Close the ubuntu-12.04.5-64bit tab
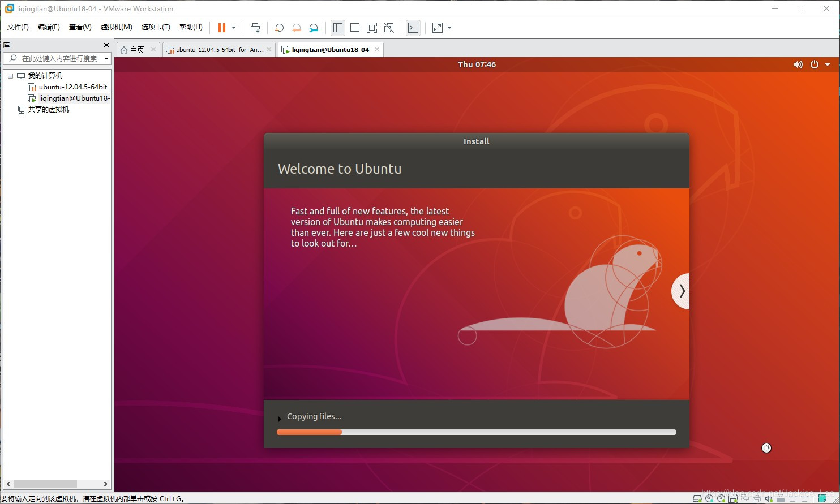Viewport: 840px width, 504px height. pos(269,50)
